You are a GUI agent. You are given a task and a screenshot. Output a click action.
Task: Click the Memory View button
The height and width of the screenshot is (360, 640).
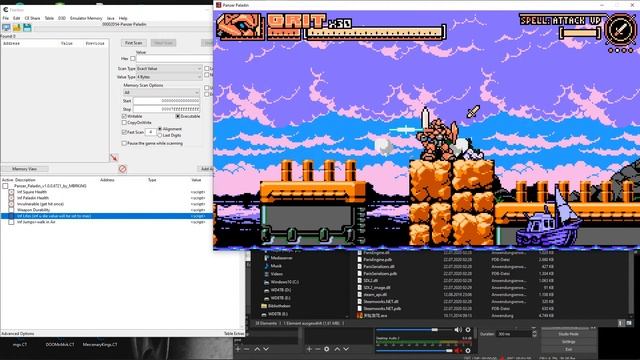click(24, 169)
